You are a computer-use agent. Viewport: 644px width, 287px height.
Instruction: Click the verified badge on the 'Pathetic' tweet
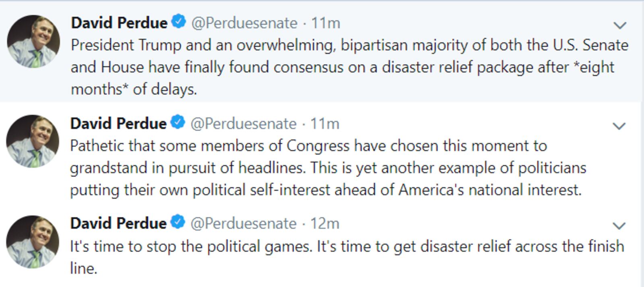pyautogui.click(x=178, y=122)
